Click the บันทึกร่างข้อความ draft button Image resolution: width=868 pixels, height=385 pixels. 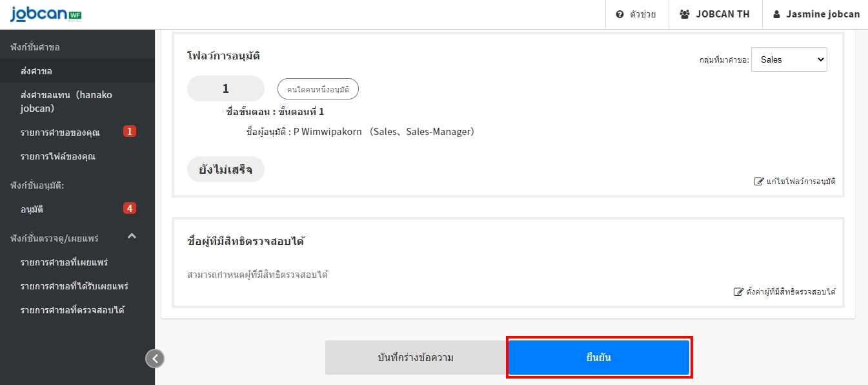416,358
